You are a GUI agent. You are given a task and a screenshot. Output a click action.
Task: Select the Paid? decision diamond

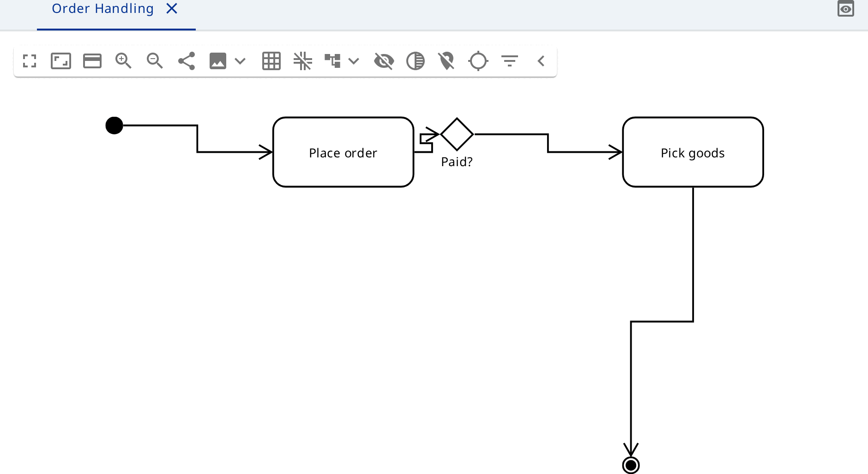coord(457,134)
